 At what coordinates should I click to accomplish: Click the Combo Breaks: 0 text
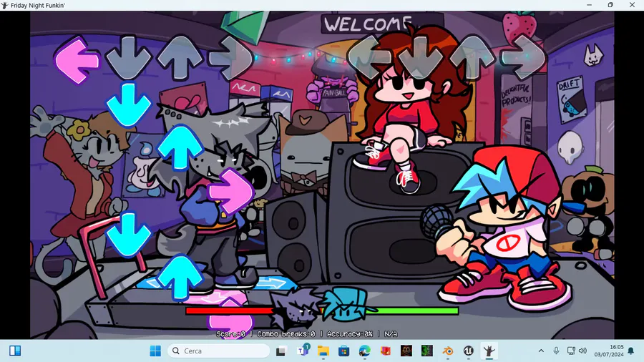tap(286, 334)
